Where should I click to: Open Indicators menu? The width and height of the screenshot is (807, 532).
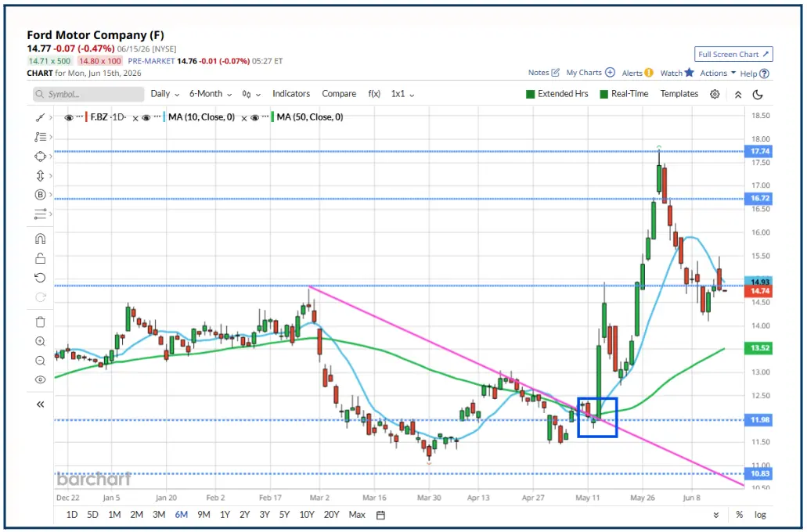(291, 94)
